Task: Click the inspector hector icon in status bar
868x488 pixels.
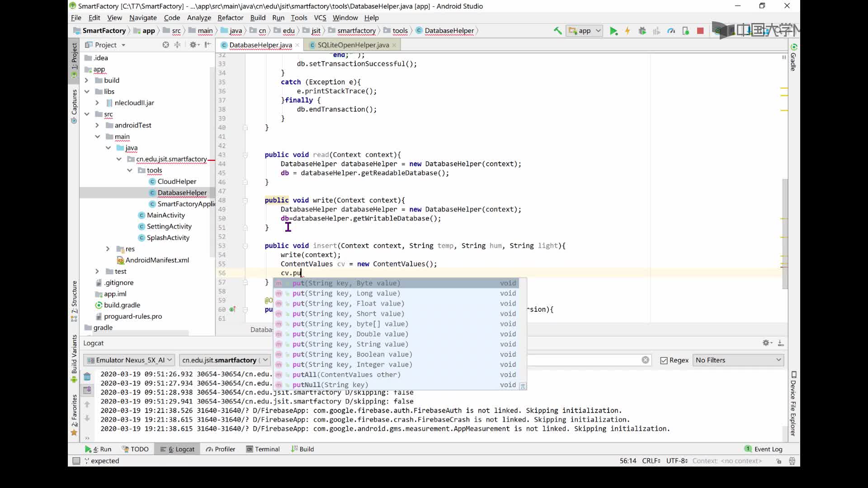Action: [x=792, y=461]
